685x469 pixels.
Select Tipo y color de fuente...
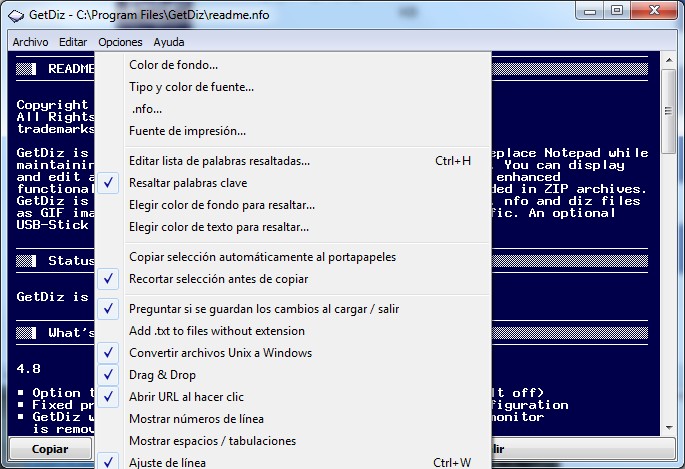[293, 87]
